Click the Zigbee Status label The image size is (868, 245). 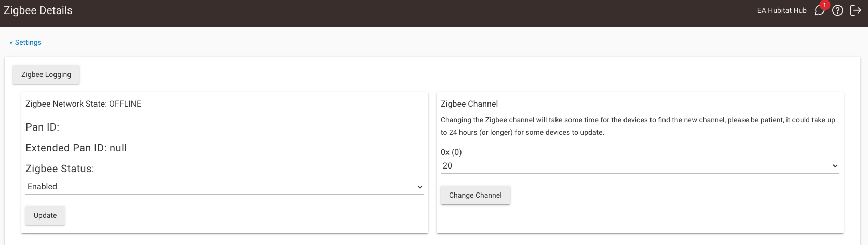point(60,169)
